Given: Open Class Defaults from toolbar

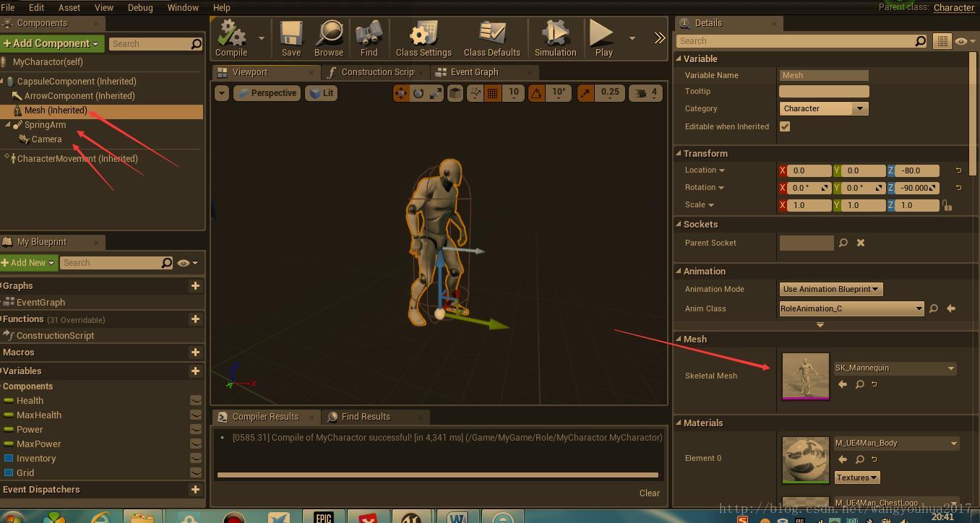Looking at the screenshot, I should [x=491, y=38].
